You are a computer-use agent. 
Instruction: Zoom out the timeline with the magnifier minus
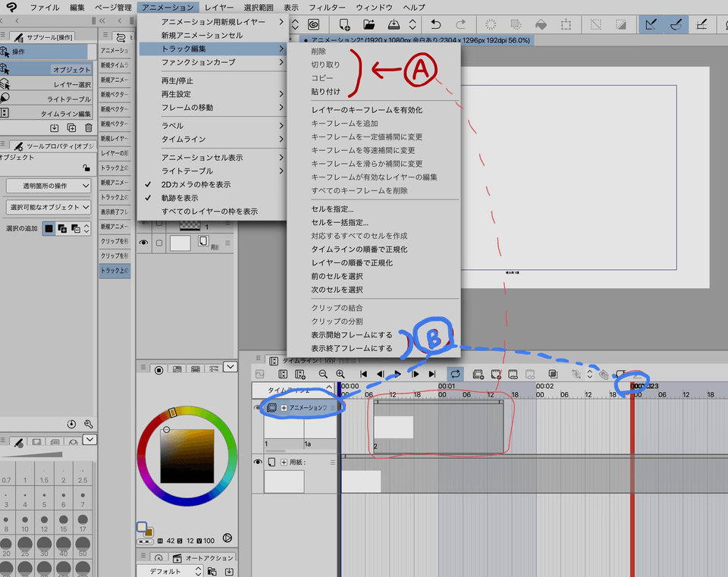[x=323, y=374]
